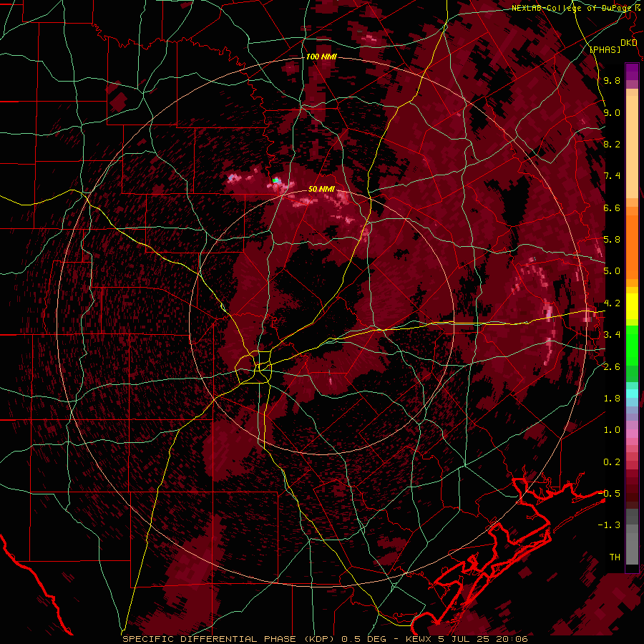Click the "7.4" scale value
This screenshot has height=644, width=644.
tap(612, 176)
